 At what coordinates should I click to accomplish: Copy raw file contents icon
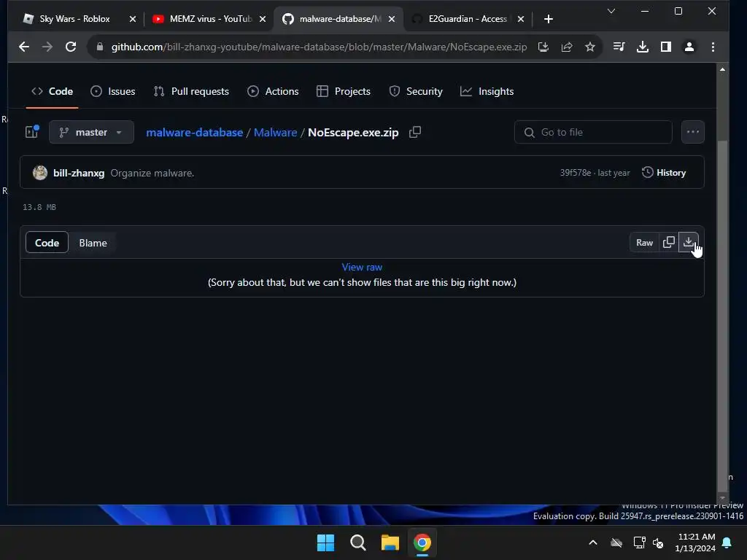[668, 242]
